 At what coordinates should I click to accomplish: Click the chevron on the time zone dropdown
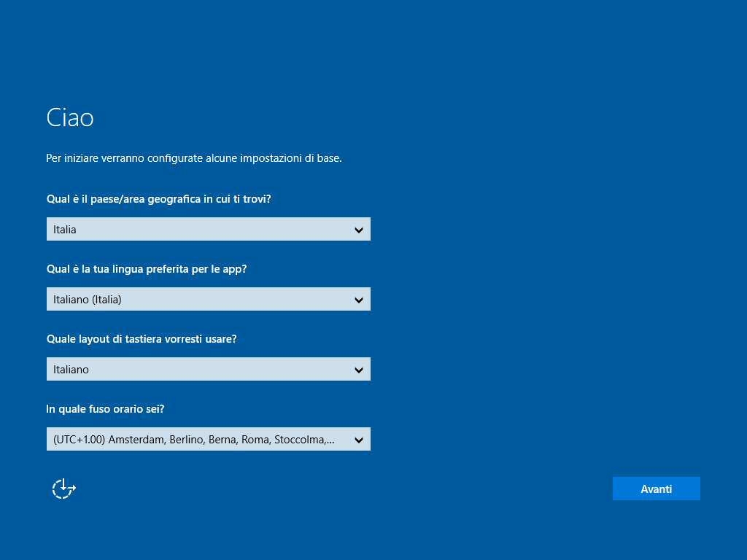358,439
